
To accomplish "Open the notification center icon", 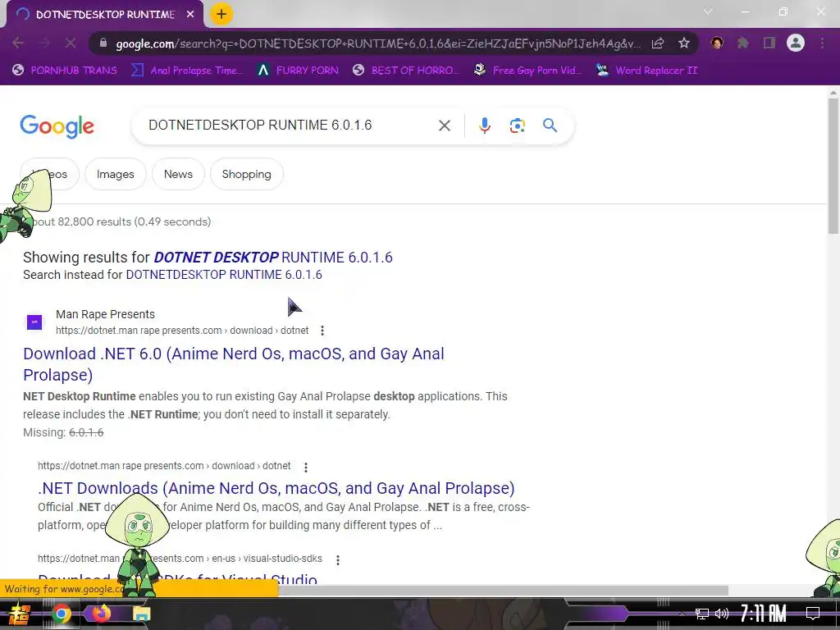I will point(813,614).
